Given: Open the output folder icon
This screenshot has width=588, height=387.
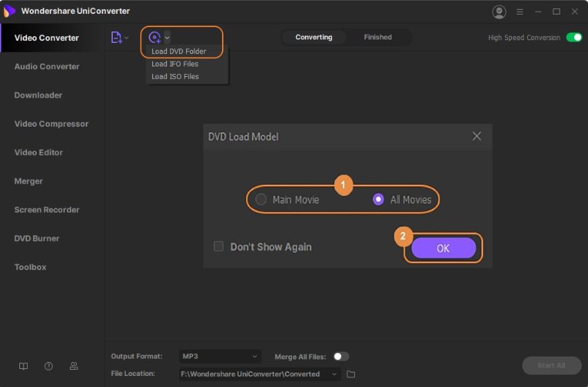Looking at the screenshot, I should [351, 374].
